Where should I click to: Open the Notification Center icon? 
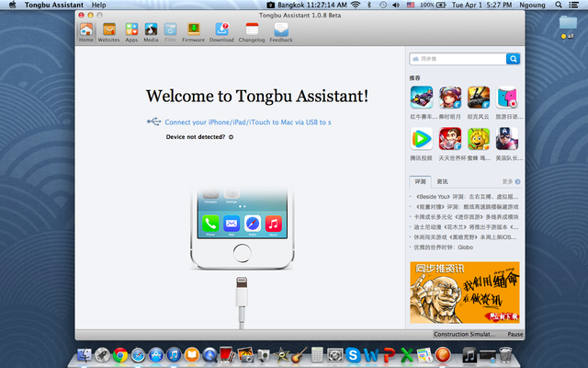click(573, 5)
